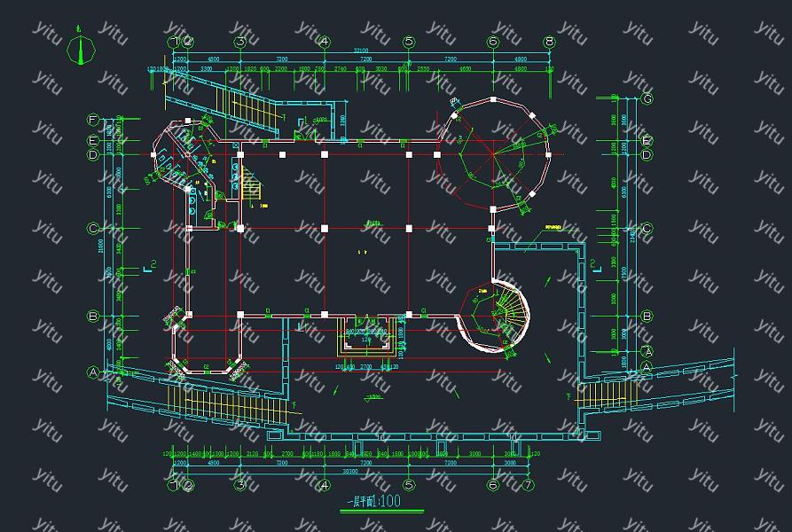
Task: Click axis bubble 5 below the plan
Action: click(409, 485)
